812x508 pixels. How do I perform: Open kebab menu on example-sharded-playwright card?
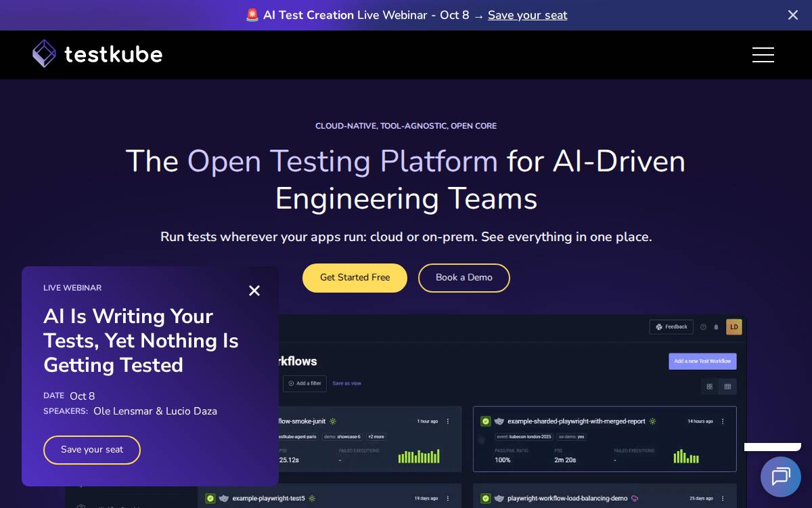723,421
